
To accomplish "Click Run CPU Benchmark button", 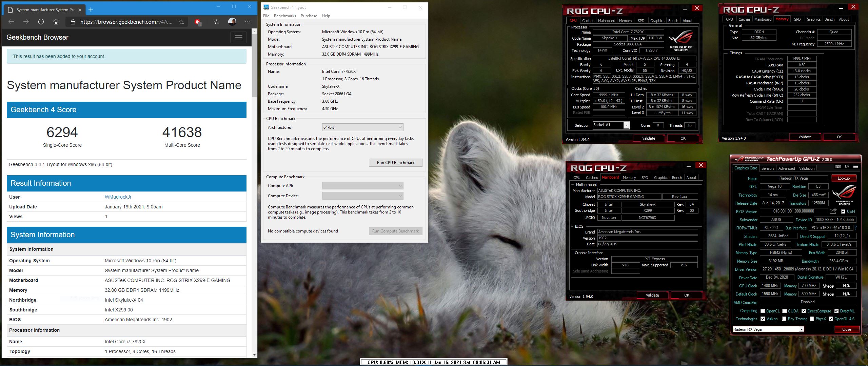I will click(395, 163).
